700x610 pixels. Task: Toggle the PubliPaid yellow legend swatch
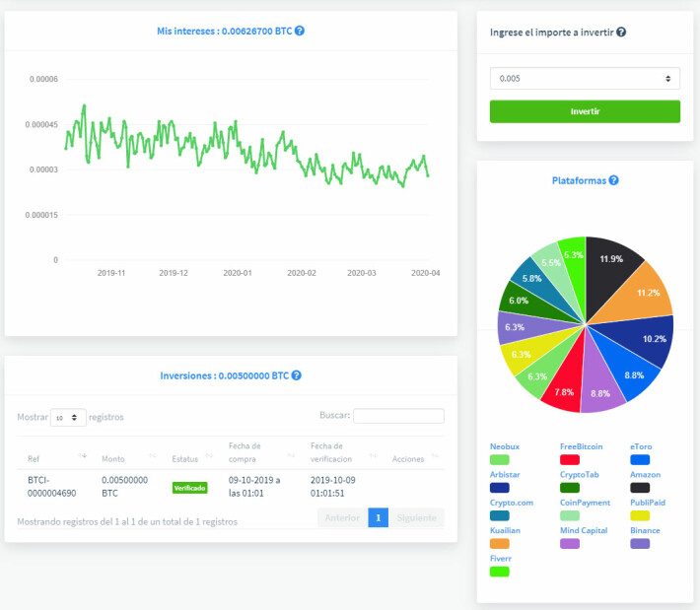(640, 515)
